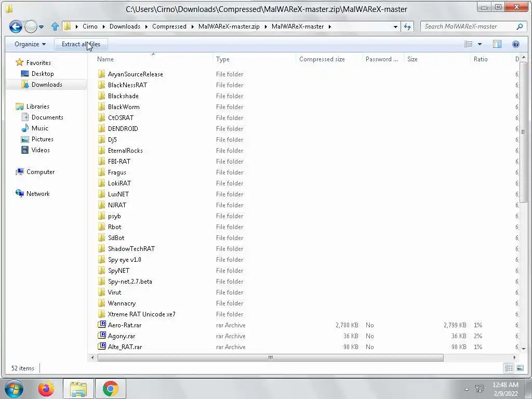Sort by the Password column header
The width and height of the screenshot is (532, 399).
[x=382, y=59]
